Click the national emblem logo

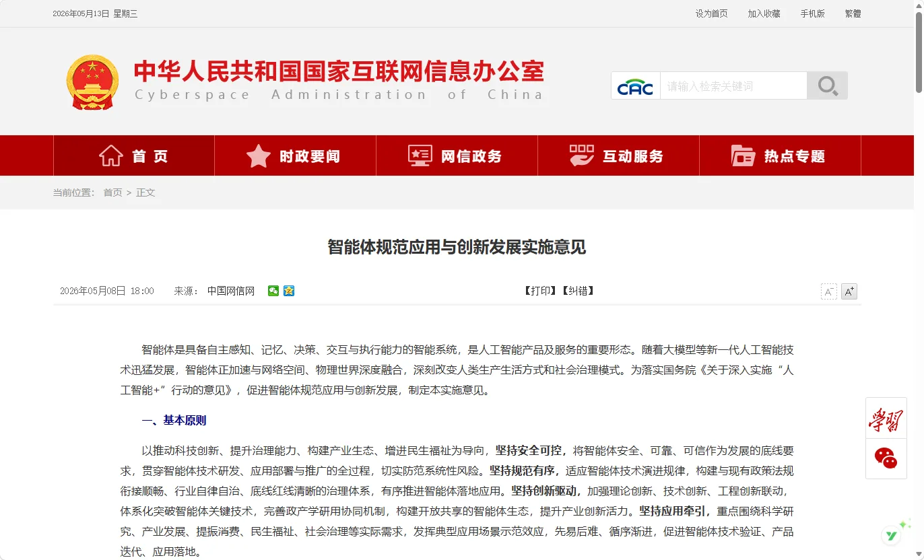92,82
